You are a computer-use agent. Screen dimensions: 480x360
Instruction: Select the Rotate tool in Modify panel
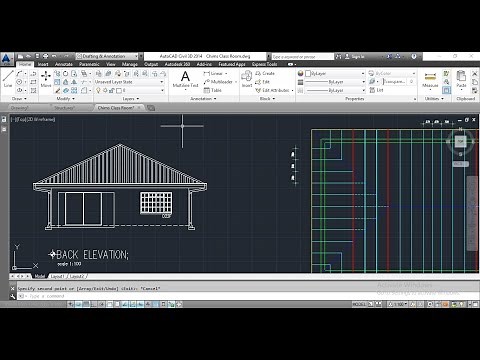point(66,73)
